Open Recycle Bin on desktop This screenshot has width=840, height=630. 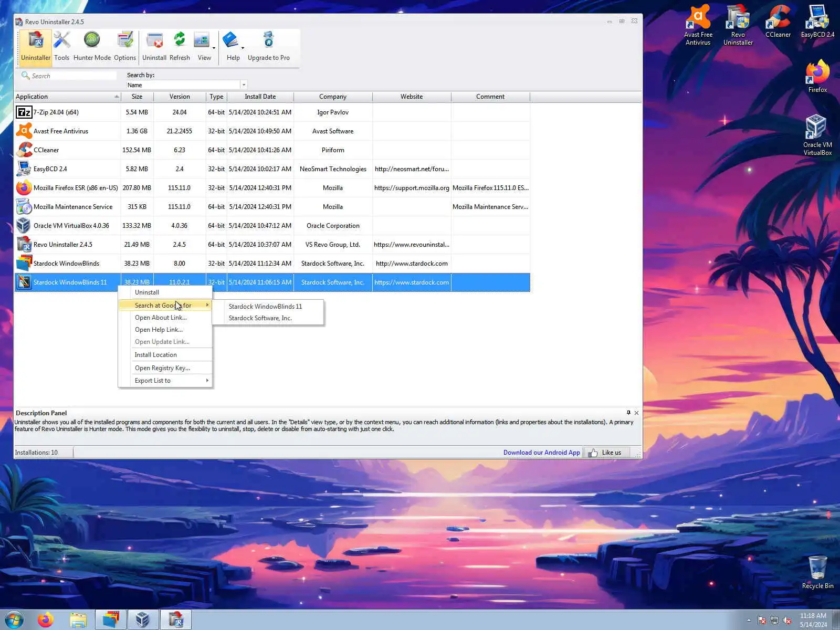pos(817,572)
